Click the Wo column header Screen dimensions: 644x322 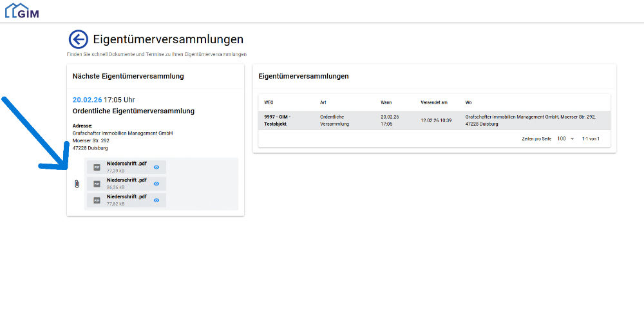point(469,102)
